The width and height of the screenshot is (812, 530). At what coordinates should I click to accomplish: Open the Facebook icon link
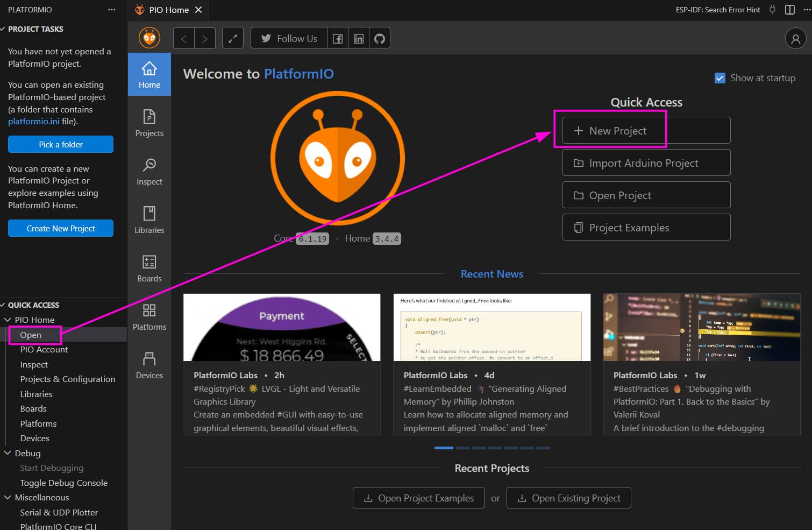tap(338, 38)
